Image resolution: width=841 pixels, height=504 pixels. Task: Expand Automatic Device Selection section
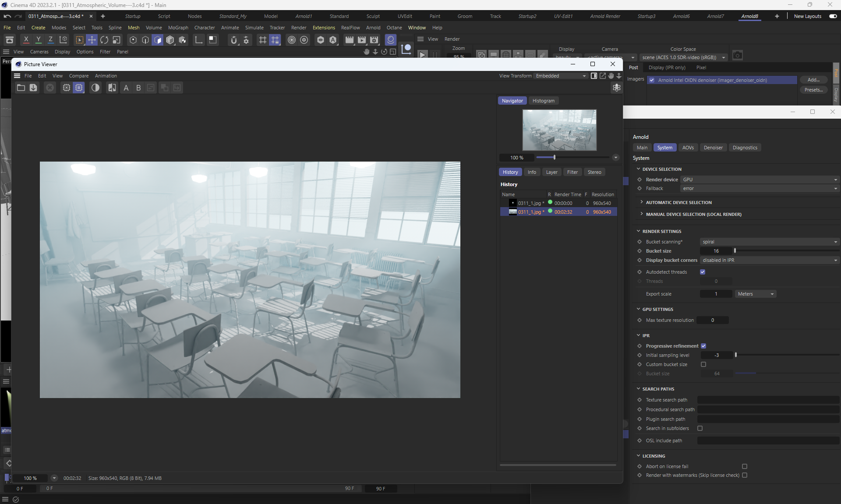678,202
